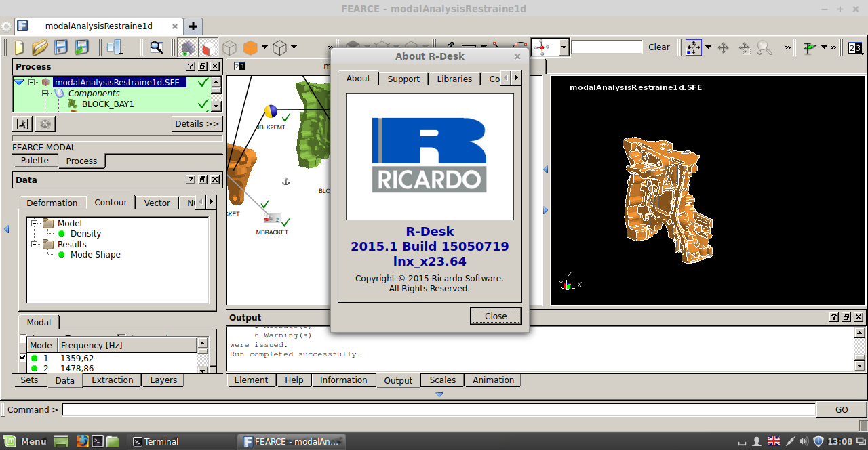Click the 23 numbering icon at far right
Viewport: 868px width, 450px height.
click(x=856, y=47)
